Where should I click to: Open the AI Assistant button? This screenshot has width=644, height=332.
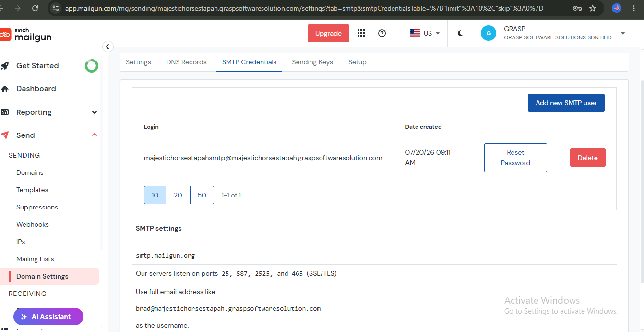(x=48, y=317)
